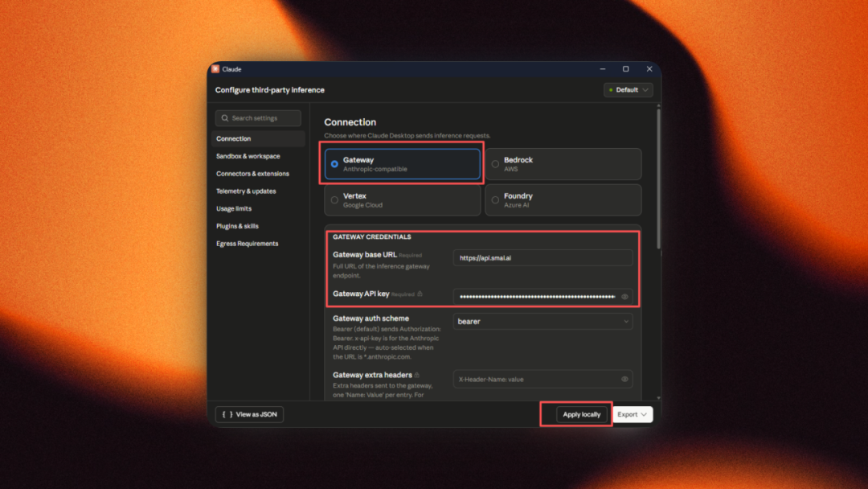Click the info icon beside Gateway extra headers

(417, 375)
